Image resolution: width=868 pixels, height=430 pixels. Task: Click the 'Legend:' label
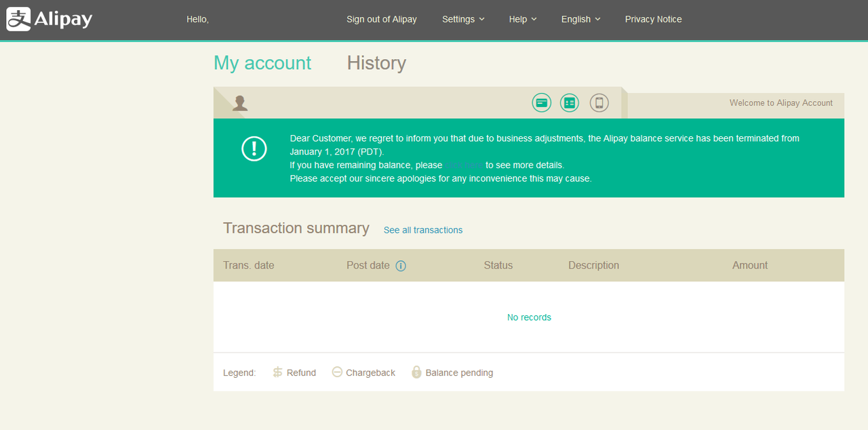[x=239, y=372]
